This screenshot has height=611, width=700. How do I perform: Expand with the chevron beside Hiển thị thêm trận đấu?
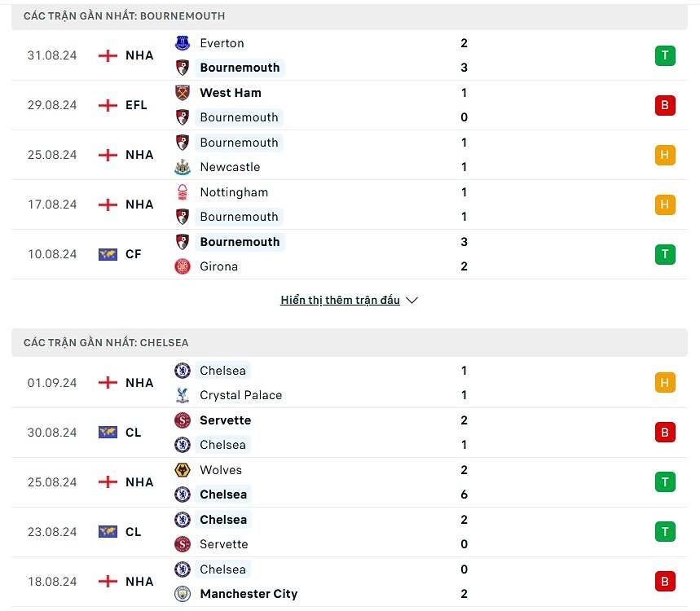tap(412, 301)
